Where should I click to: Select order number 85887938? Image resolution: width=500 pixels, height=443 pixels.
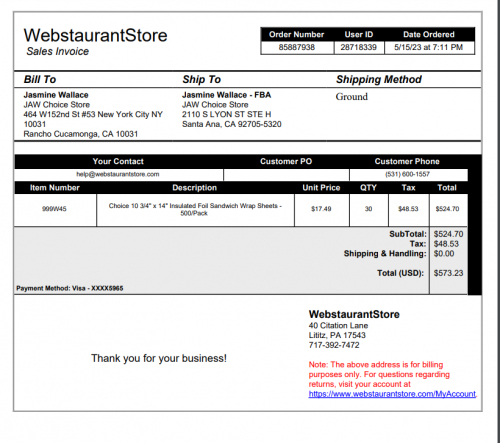click(297, 47)
